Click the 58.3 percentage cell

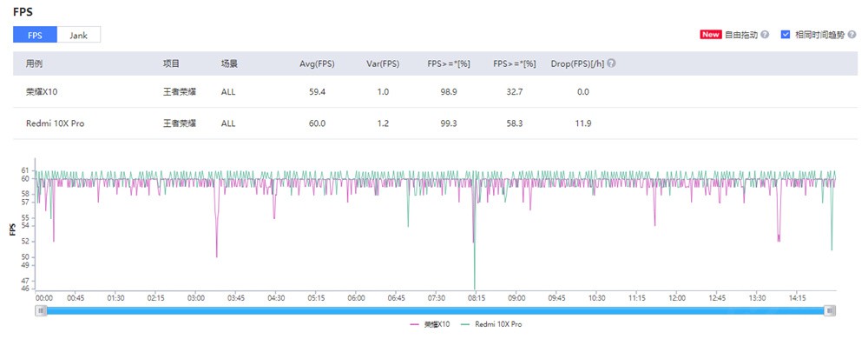(514, 123)
